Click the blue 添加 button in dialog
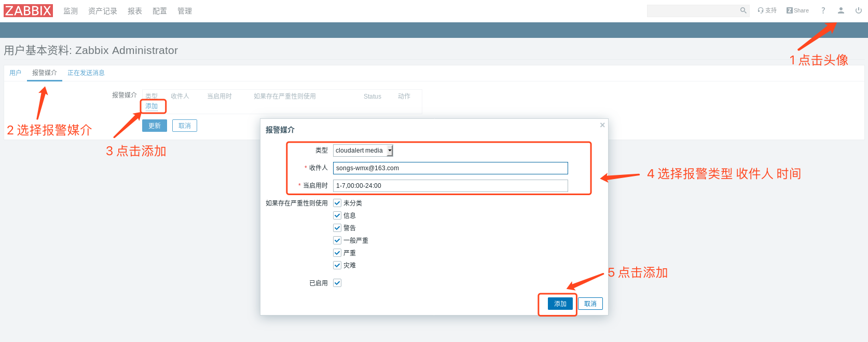The width and height of the screenshot is (868, 342). (560, 304)
